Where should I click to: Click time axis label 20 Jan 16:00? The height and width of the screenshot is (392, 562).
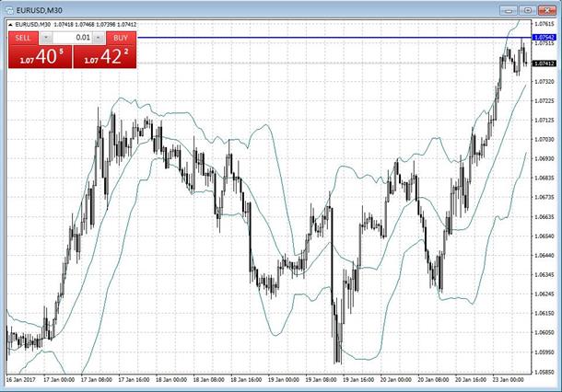pos(471,379)
